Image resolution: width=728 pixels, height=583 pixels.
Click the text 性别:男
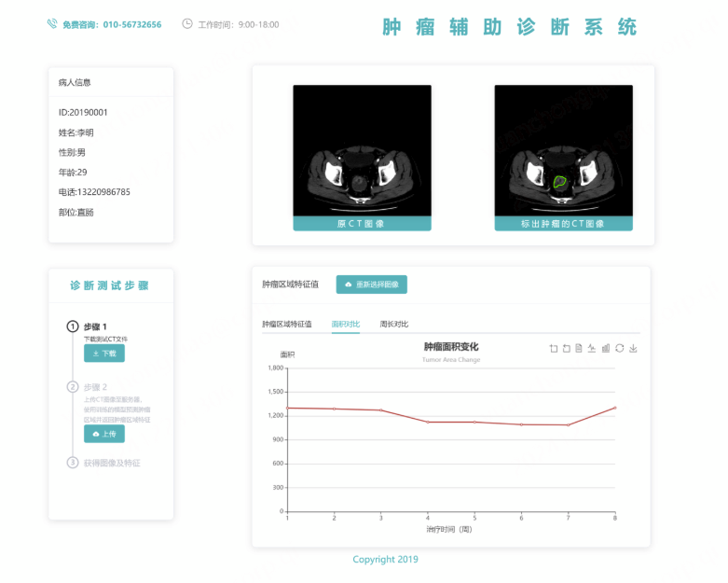(x=72, y=152)
